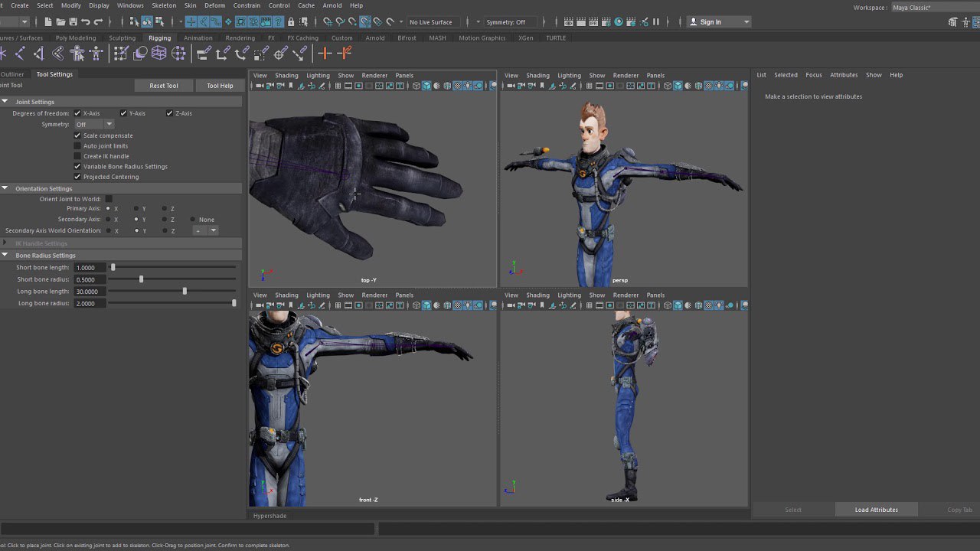Open the HumanIK shelf icon
This screenshot has height=551, width=980.
click(x=96, y=53)
